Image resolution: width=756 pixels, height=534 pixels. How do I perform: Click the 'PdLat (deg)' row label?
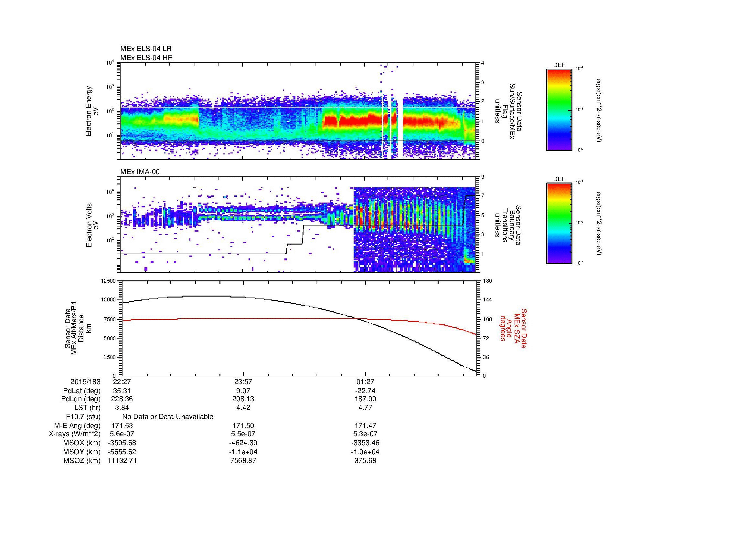(x=82, y=391)
